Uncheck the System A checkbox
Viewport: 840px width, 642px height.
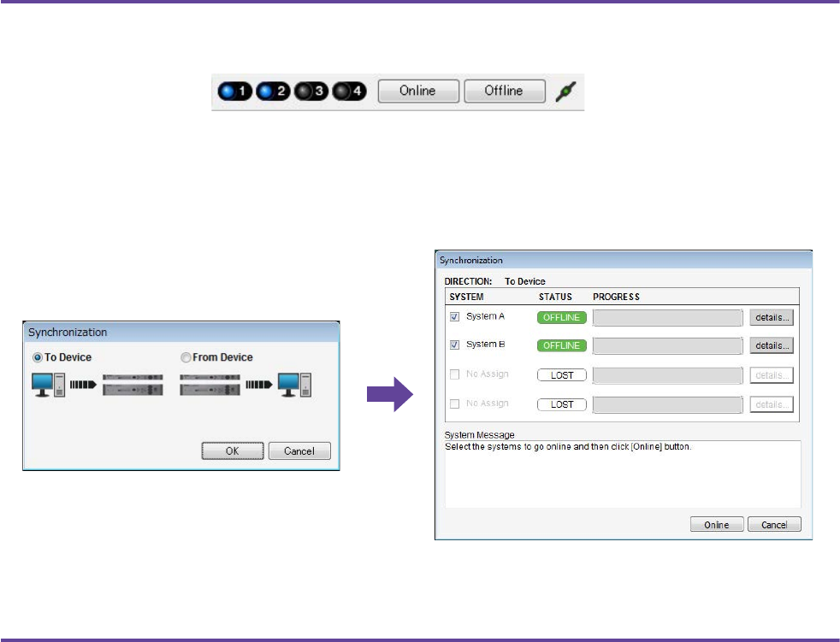(x=454, y=317)
